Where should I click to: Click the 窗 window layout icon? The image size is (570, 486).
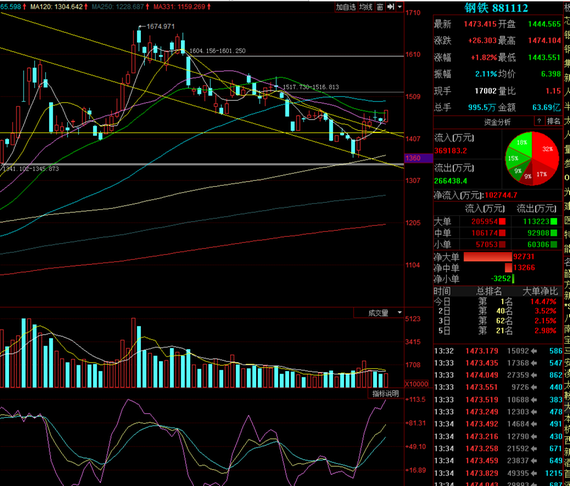pyautogui.click(x=380, y=7)
